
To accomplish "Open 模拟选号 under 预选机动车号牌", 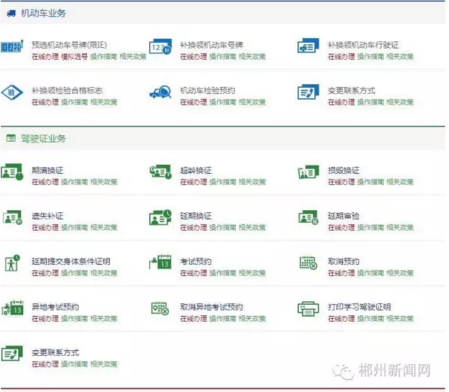I will (x=74, y=56).
